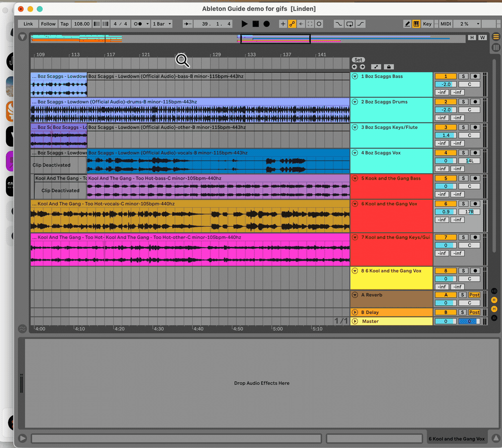Solo the 2 Boz Scaggs Drums track
502x448 pixels.
point(463,102)
